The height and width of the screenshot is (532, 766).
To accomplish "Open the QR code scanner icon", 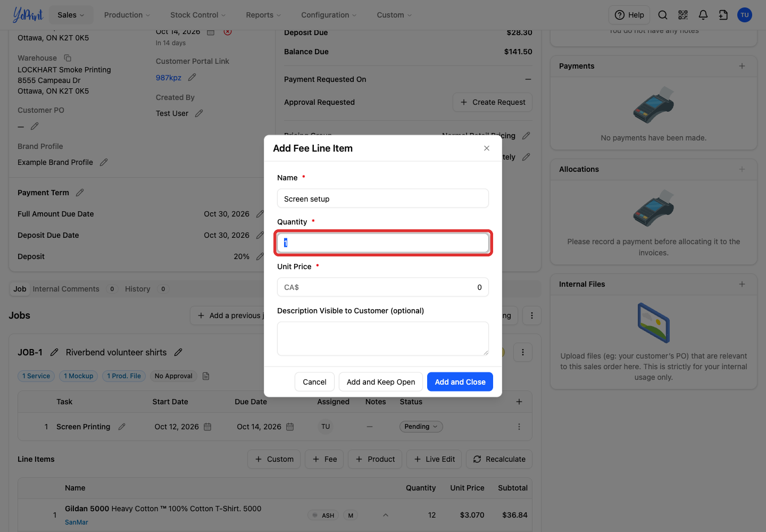I will (683, 15).
